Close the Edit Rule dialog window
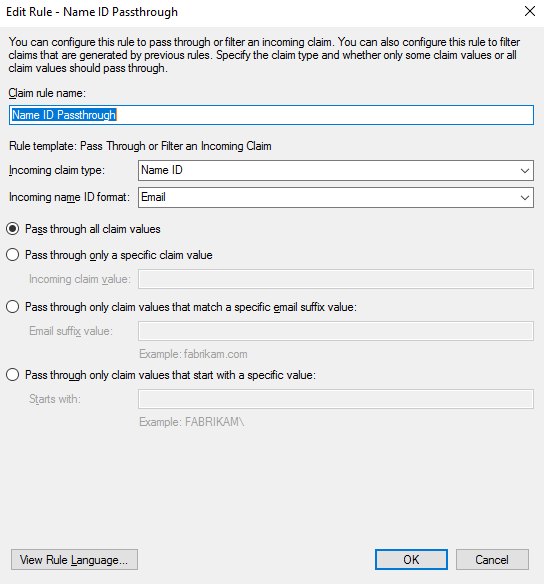The height and width of the screenshot is (584, 544). tap(529, 11)
